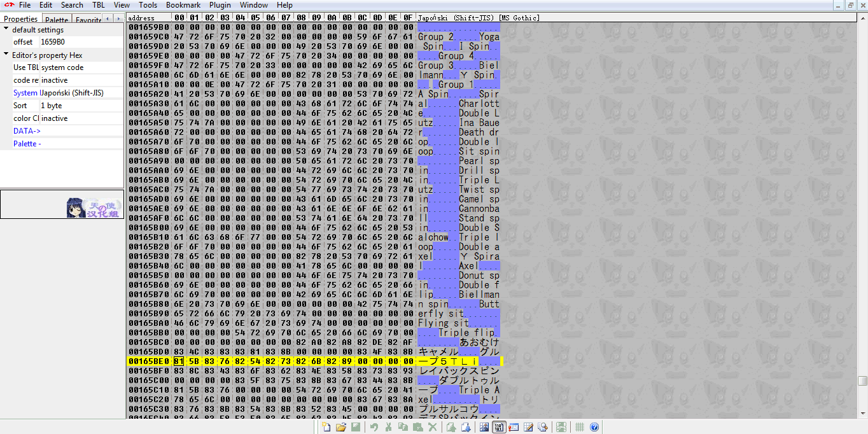868x434 pixels.
Task: Open the Edit menu
Action: point(46,4)
